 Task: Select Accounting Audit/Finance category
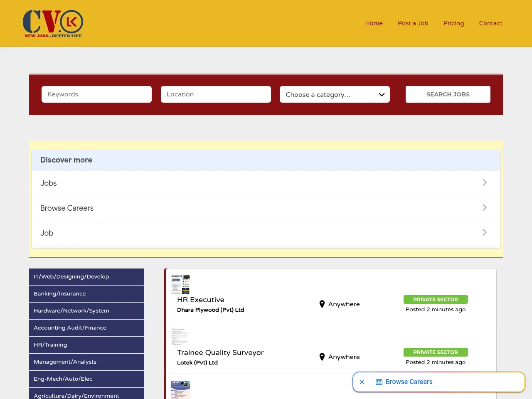pyautogui.click(x=86, y=328)
